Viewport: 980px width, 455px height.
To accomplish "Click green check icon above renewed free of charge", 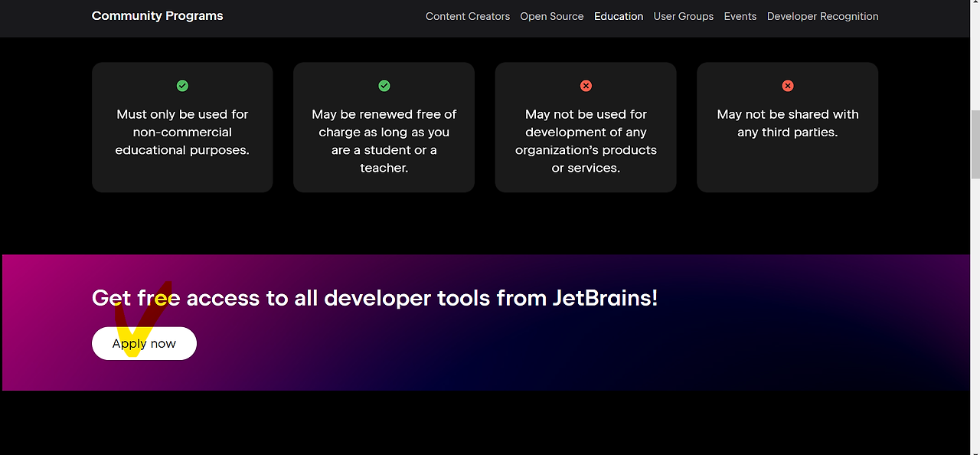I will (384, 86).
